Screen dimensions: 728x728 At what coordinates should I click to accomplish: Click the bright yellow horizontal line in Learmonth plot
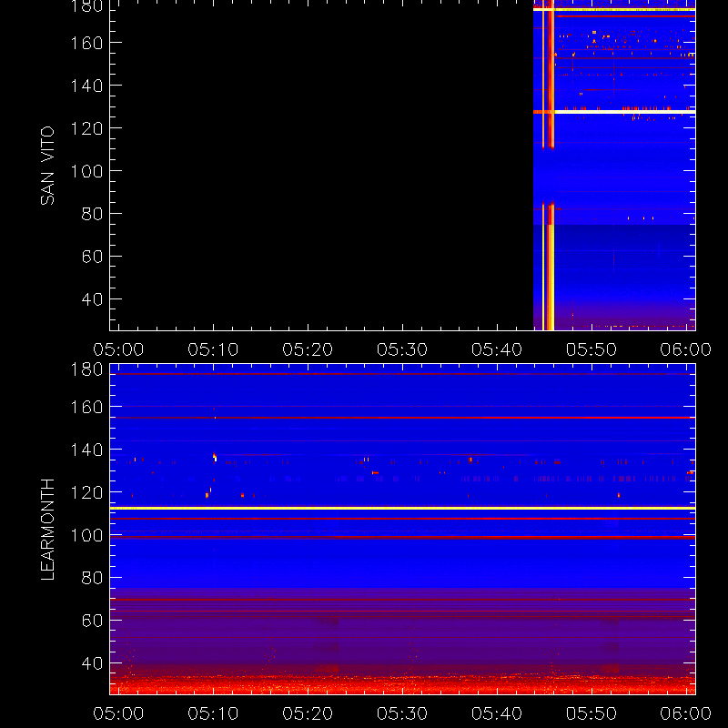click(x=402, y=508)
